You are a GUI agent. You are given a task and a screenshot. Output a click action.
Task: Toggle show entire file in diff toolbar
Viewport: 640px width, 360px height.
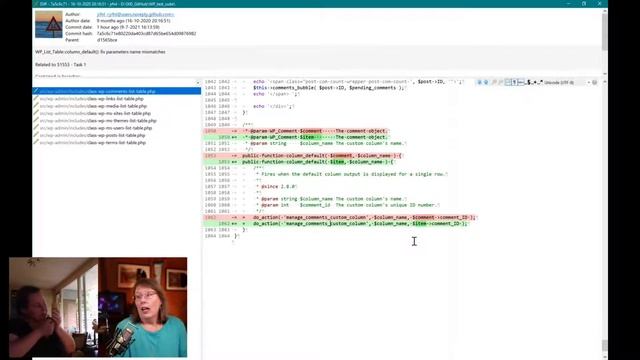(x=508, y=82)
